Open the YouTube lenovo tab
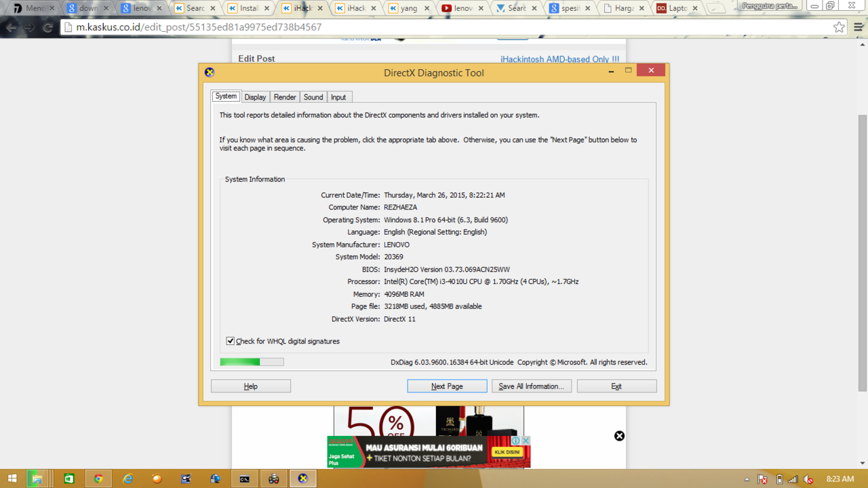Viewport: 868px width, 488px height. tap(462, 8)
